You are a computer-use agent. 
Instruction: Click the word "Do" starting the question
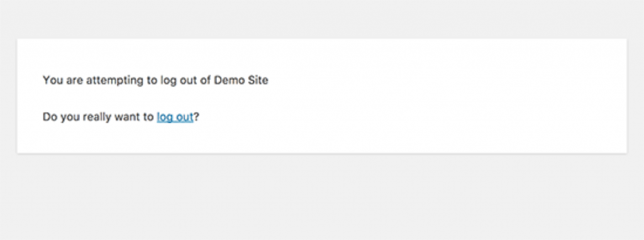tap(50, 117)
